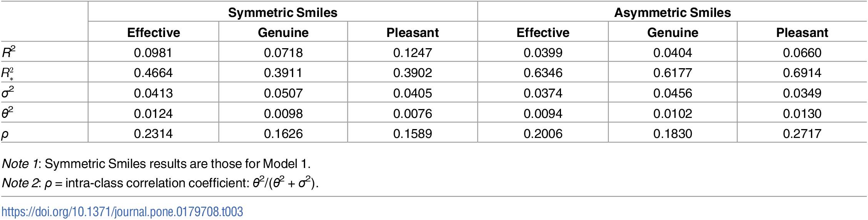Click the 0.2314 value in the ρ row
Viewport: 868px width, 220px height.
pyautogui.click(x=153, y=134)
